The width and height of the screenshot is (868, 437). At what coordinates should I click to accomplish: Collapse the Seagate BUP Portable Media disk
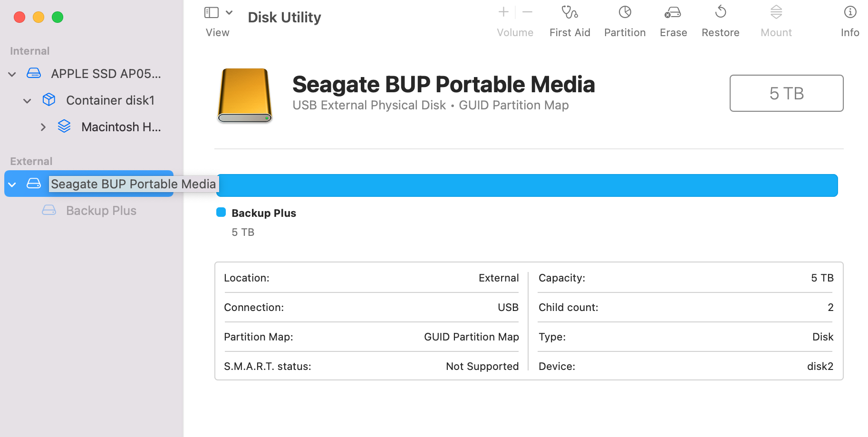point(12,185)
